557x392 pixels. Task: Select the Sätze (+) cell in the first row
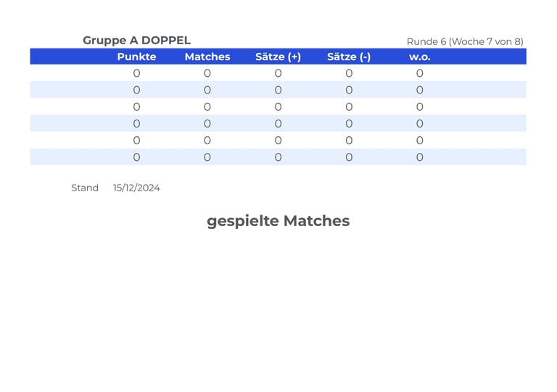pos(278,73)
